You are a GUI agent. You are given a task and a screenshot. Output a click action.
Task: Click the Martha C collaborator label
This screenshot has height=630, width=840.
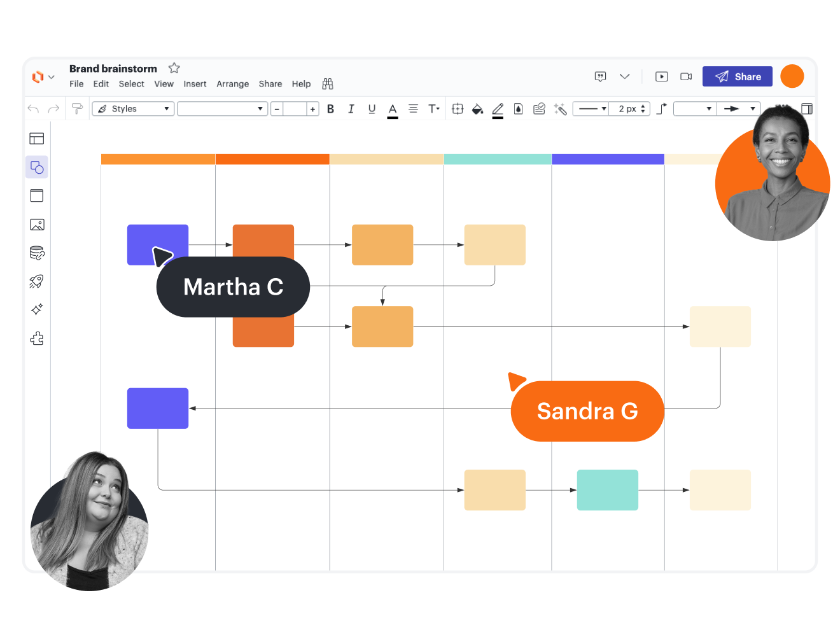pos(233,287)
